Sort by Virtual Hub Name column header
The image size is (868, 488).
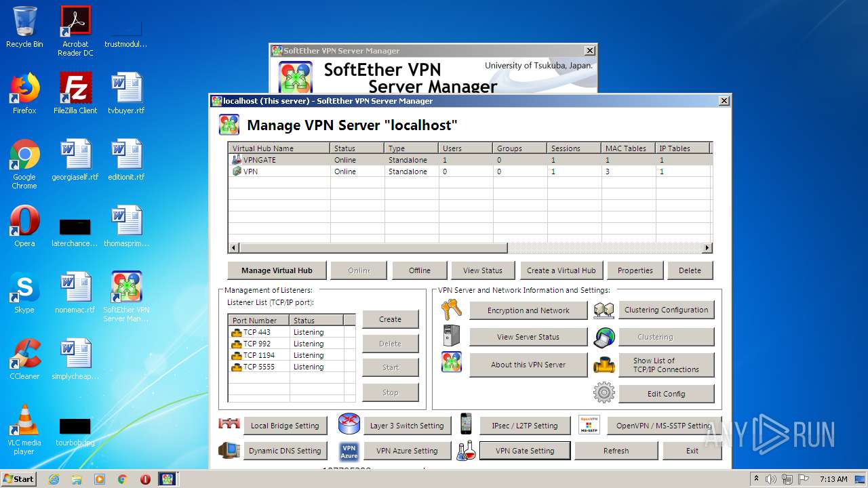click(279, 148)
